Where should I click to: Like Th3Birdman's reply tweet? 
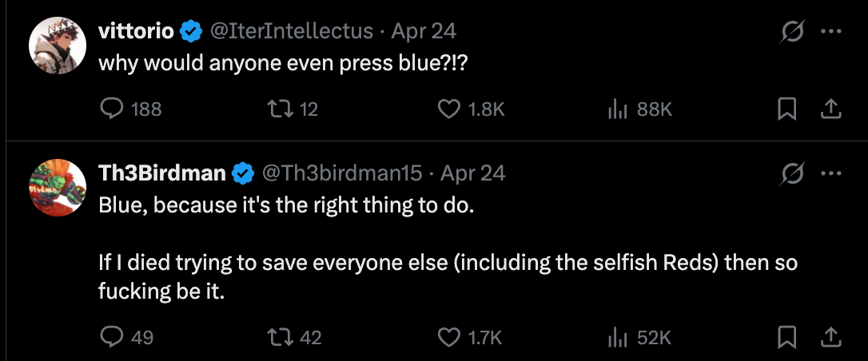(448, 337)
